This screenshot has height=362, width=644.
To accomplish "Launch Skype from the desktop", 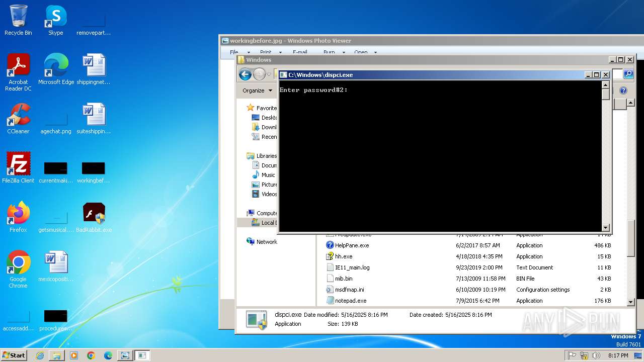I will point(55,20).
